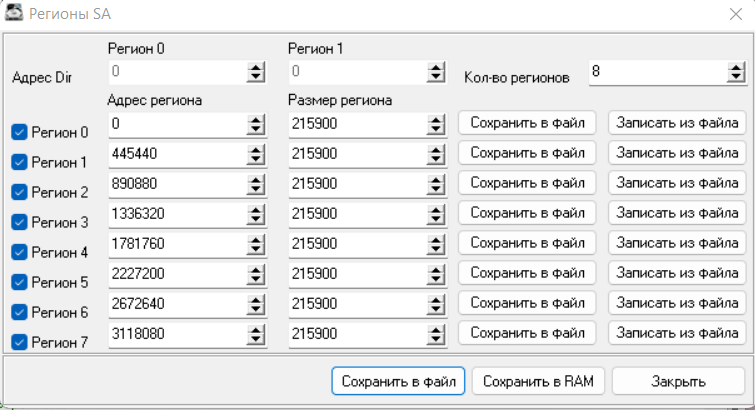Click the Регион 6 size field
The height and width of the screenshot is (410, 755).
point(355,303)
